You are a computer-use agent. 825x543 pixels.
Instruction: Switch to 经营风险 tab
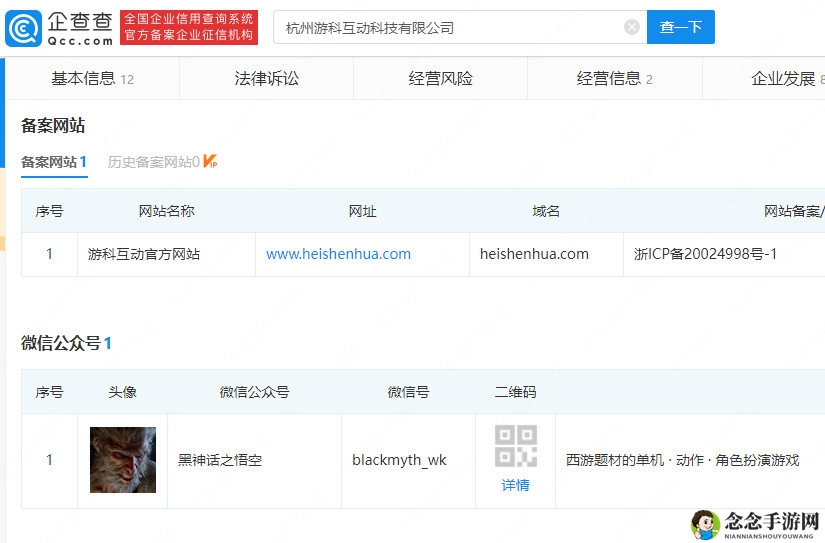pyautogui.click(x=440, y=78)
